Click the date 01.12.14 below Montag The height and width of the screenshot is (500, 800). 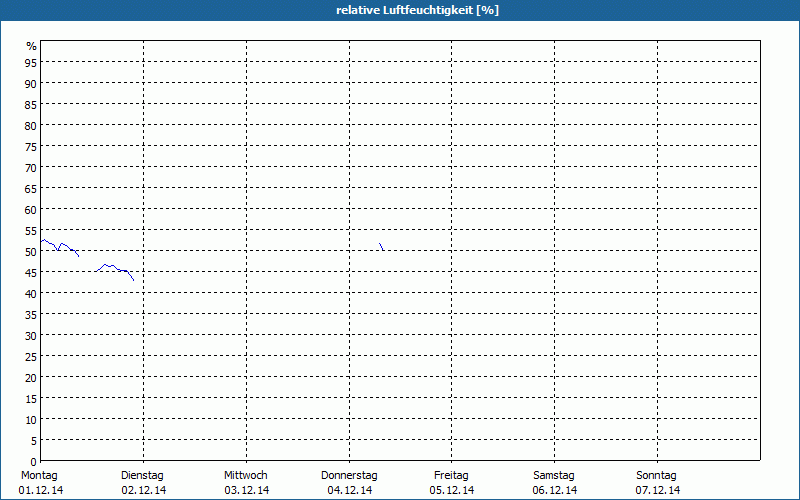click(41, 490)
